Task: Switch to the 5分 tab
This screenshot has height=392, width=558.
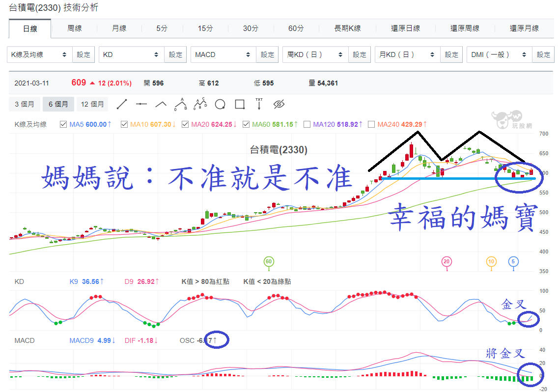Action: point(162,28)
